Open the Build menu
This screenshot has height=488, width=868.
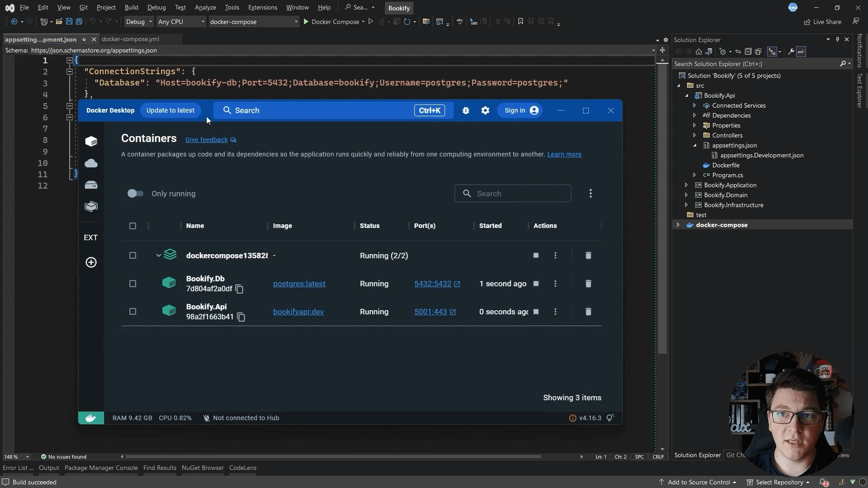click(131, 8)
